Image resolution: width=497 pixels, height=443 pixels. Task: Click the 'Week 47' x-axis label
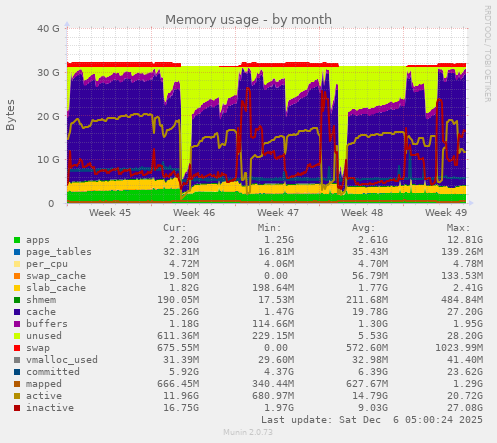[x=278, y=212]
